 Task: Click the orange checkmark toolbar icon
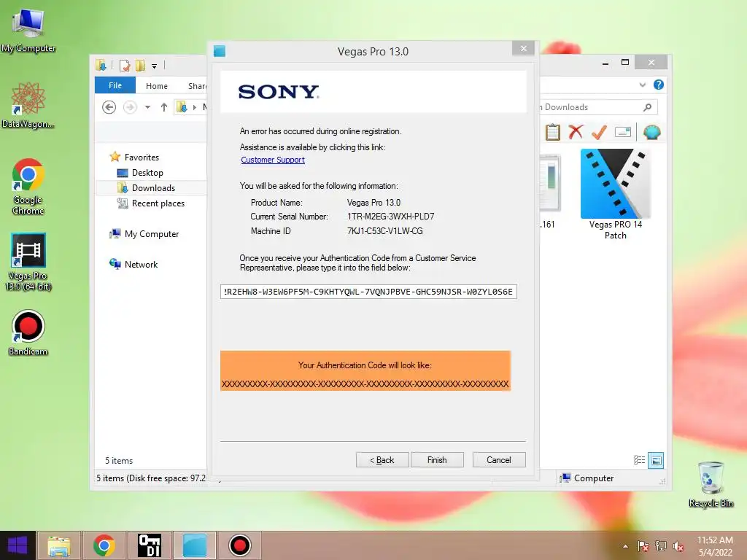tap(599, 132)
